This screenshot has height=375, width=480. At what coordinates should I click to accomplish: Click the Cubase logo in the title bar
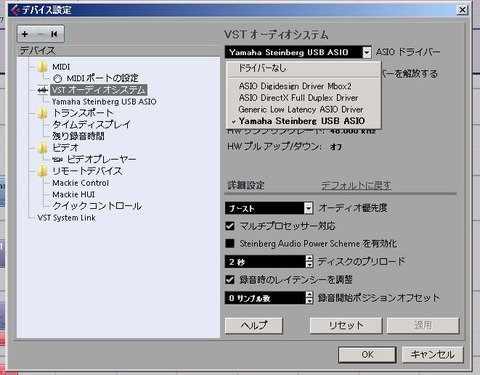point(15,10)
